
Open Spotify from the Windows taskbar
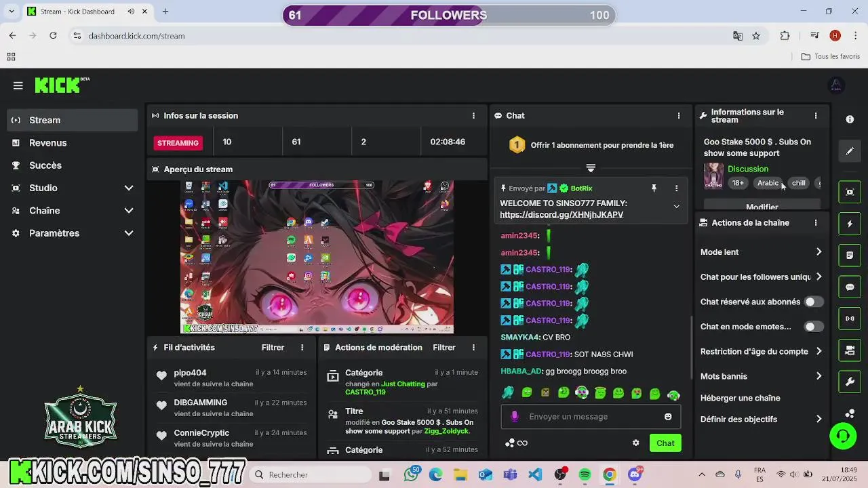click(x=585, y=474)
